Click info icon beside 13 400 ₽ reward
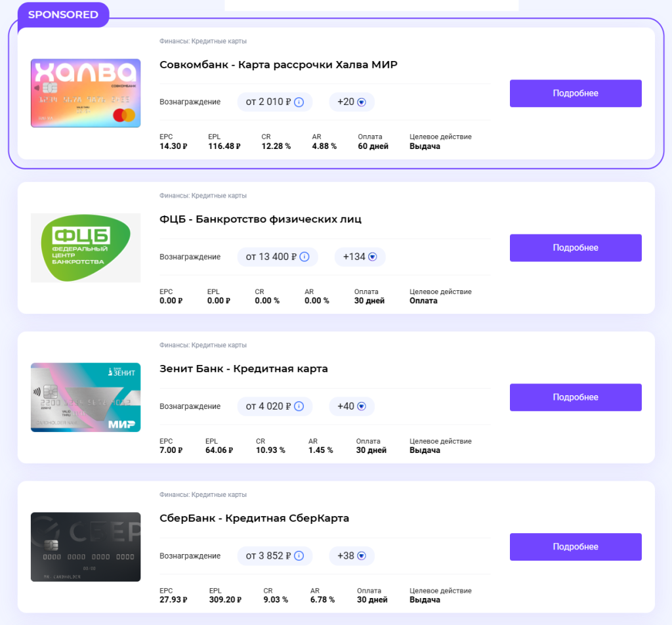The image size is (672, 625). tap(304, 257)
